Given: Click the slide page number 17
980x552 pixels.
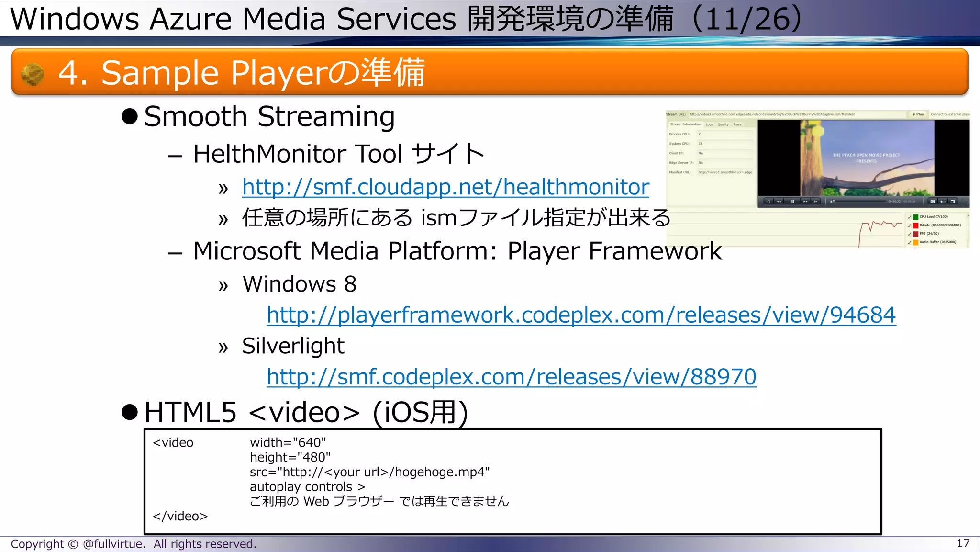Looking at the screenshot, I should (963, 543).
